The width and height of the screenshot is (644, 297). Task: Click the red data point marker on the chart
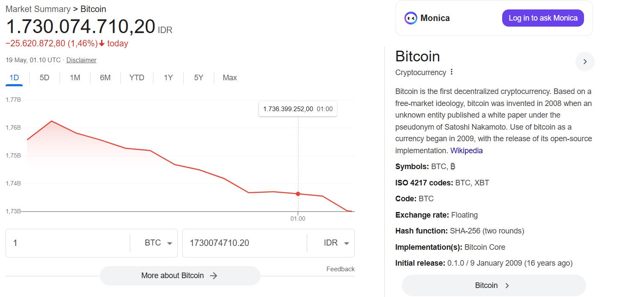pyautogui.click(x=298, y=194)
